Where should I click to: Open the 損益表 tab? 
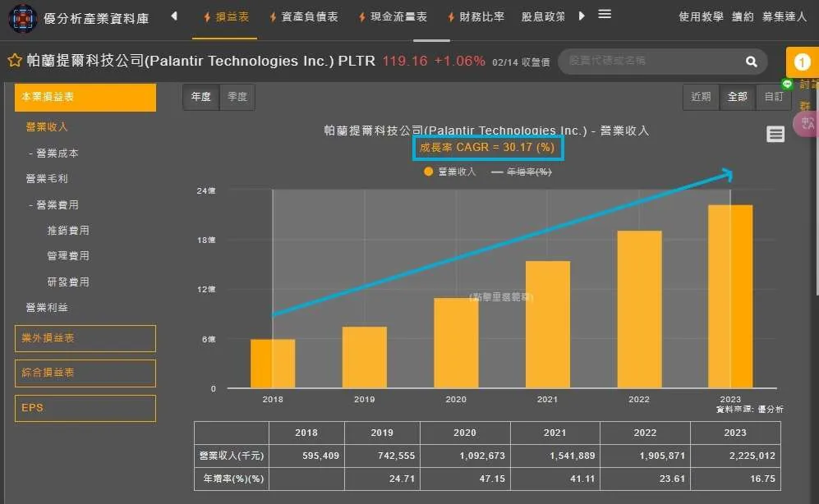pyautogui.click(x=227, y=17)
